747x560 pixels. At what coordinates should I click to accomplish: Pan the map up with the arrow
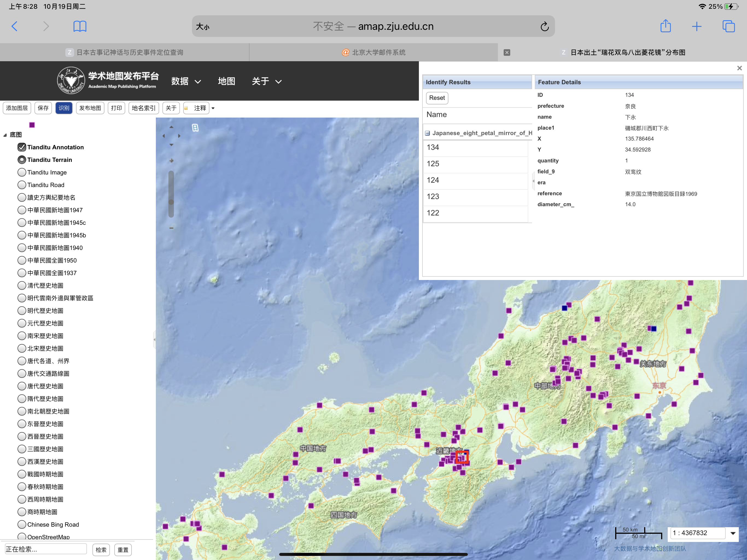(x=171, y=127)
